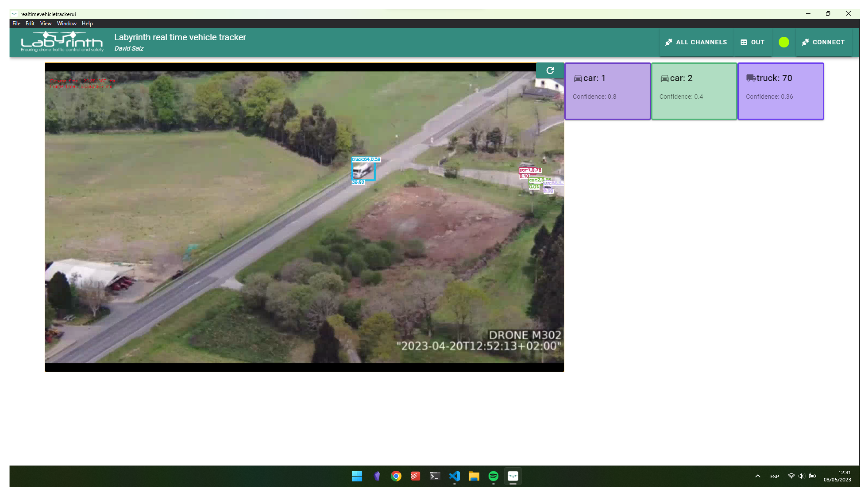Open the Spotify taskbar icon
The height and width of the screenshot is (495, 868).
493,476
